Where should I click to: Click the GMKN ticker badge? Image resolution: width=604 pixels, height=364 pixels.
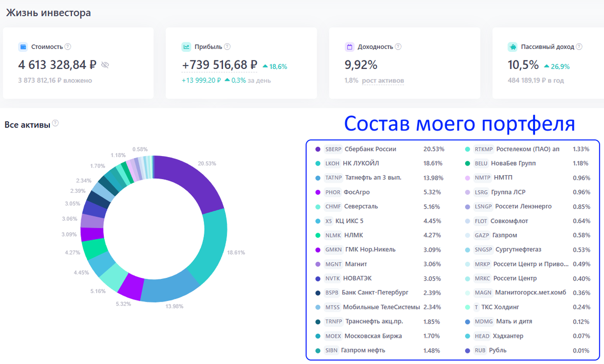(334, 249)
